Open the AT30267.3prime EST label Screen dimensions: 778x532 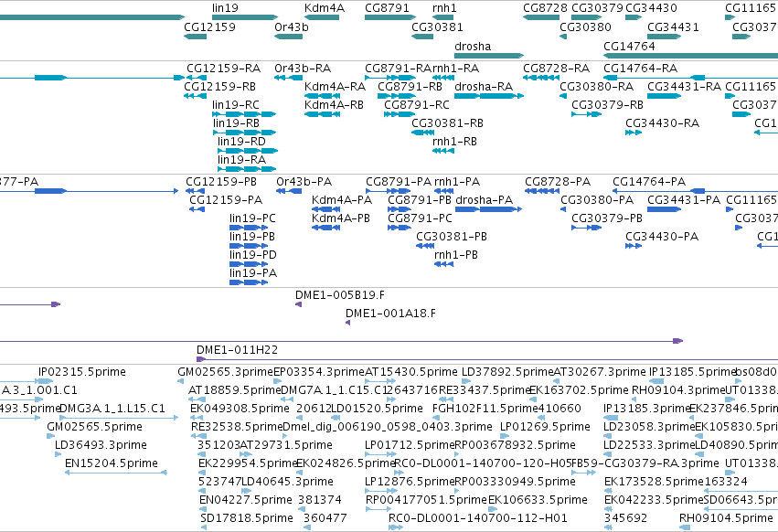pyautogui.click(x=600, y=372)
